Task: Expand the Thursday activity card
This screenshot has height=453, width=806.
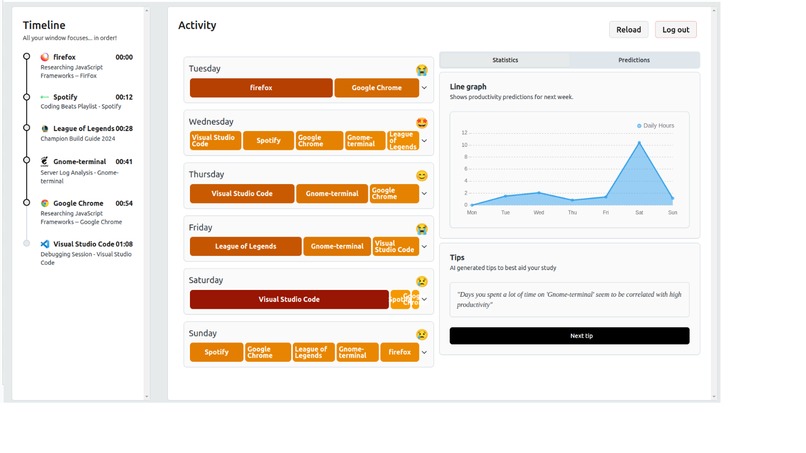Action: click(x=424, y=194)
